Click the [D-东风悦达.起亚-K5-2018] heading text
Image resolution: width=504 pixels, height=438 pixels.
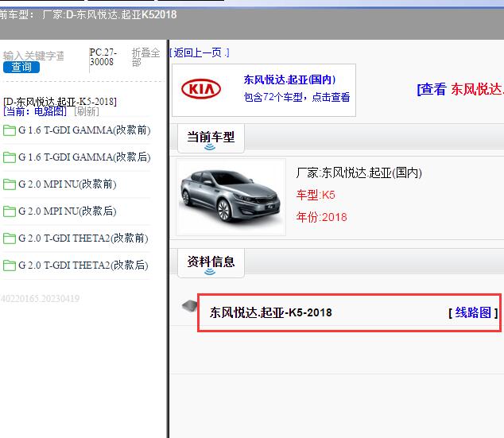(x=60, y=102)
